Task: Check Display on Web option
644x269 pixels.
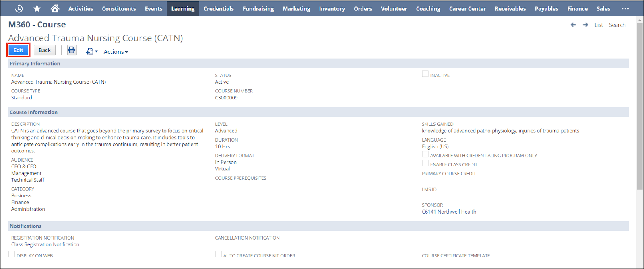Action: 12,254
